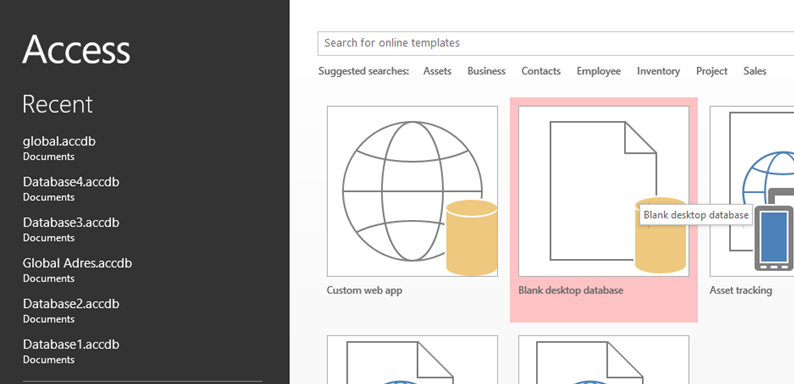Screen dimensions: 794x384
Task: Select the Sales suggested search
Action: pyautogui.click(x=755, y=71)
